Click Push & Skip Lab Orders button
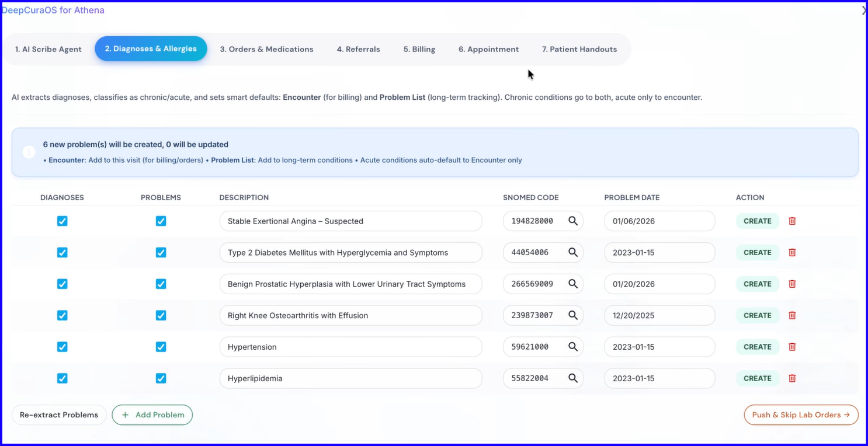The height and width of the screenshot is (446, 868). (801, 415)
